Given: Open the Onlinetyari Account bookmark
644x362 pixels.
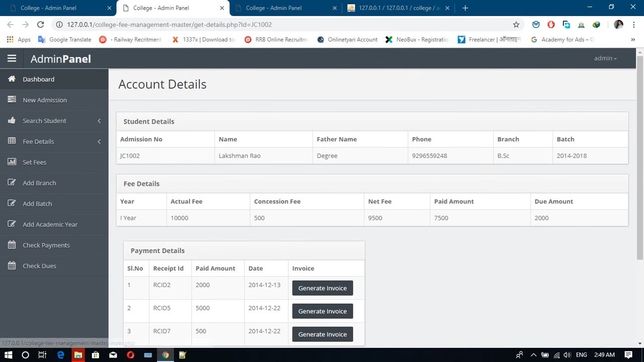Looking at the screenshot, I should coord(347,39).
